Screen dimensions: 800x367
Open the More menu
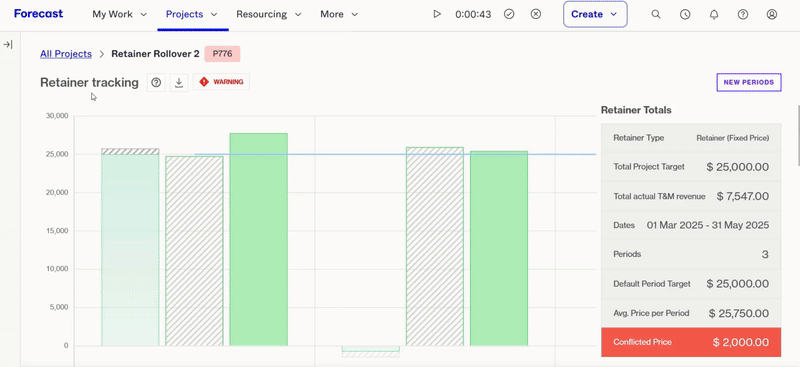click(339, 14)
